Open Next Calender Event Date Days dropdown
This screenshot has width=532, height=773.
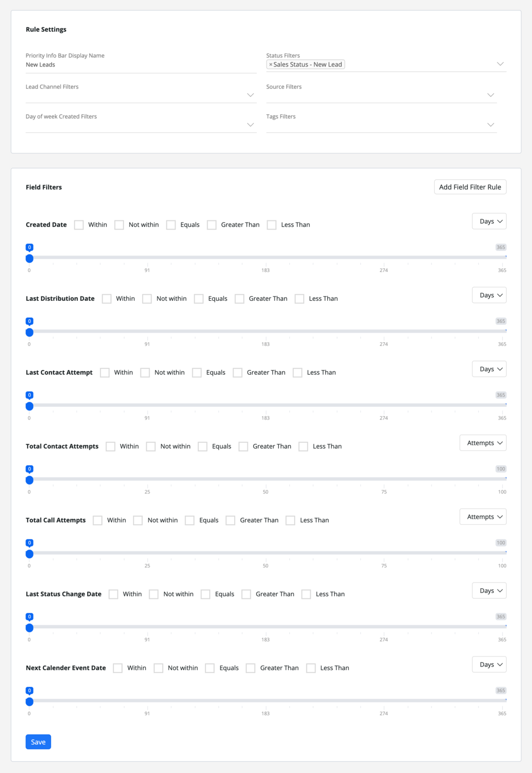(489, 665)
